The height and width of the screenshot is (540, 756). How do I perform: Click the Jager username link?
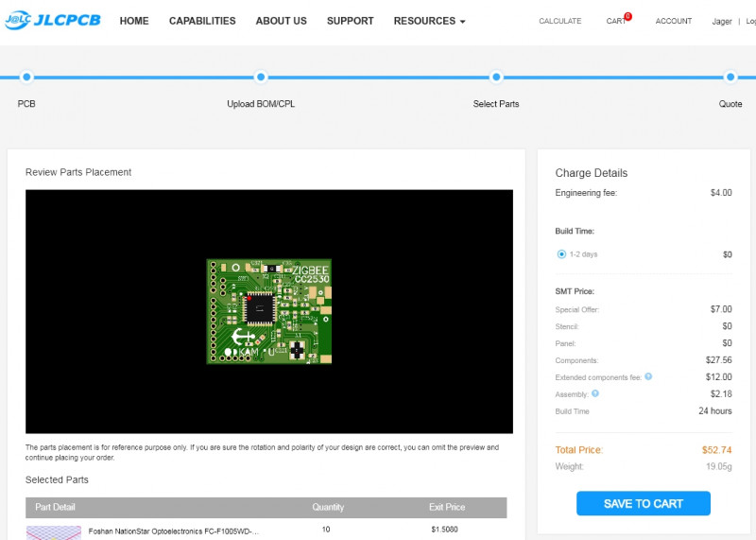point(721,21)
